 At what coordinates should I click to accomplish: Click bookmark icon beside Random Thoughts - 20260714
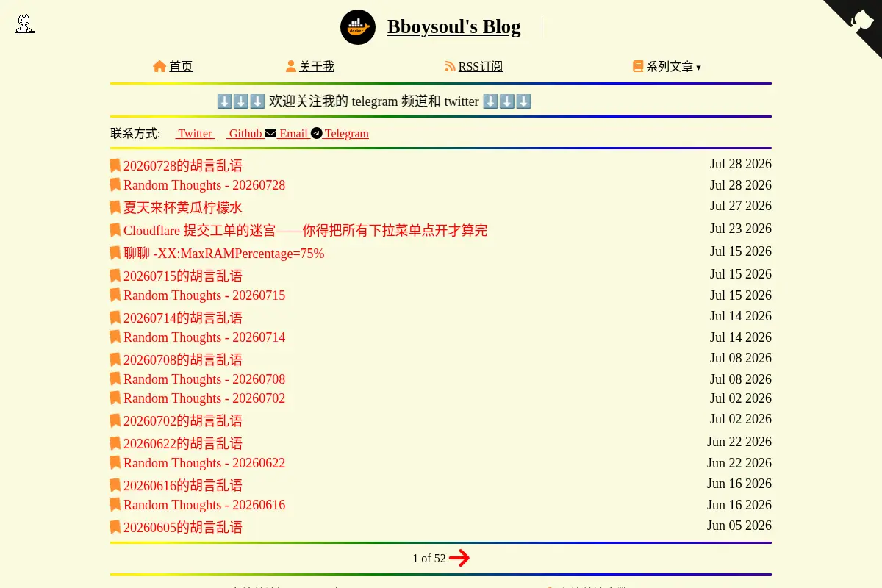click(x=115, y=337)
